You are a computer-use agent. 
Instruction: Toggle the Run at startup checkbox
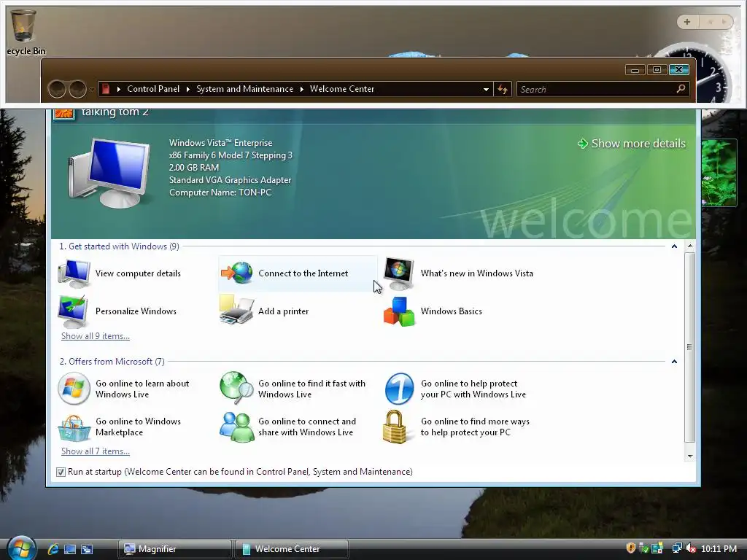pos(61,472)
